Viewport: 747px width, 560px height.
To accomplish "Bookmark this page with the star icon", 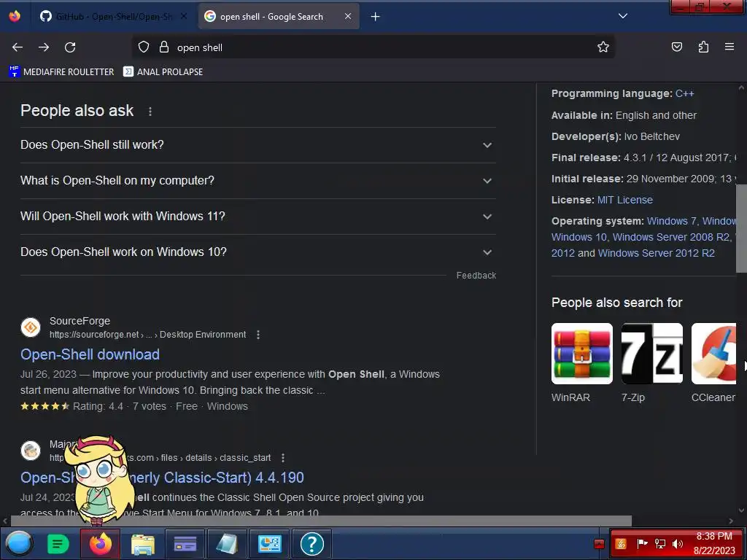I will 603,47.
